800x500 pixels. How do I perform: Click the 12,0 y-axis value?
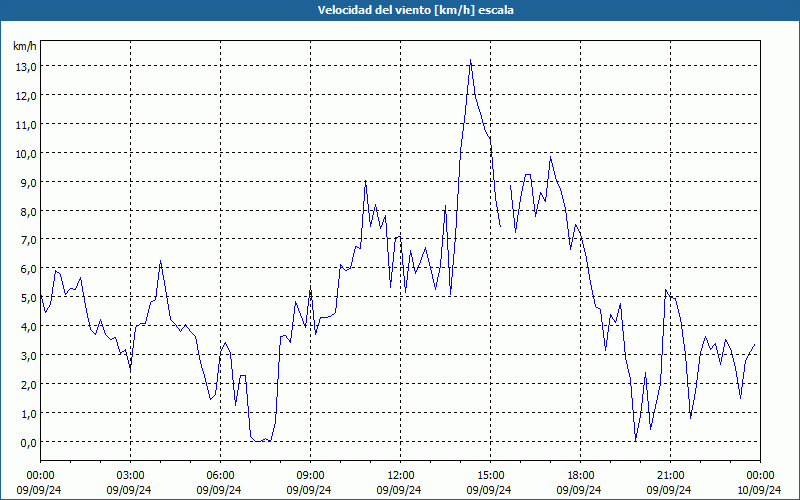(x=27, y=96)
